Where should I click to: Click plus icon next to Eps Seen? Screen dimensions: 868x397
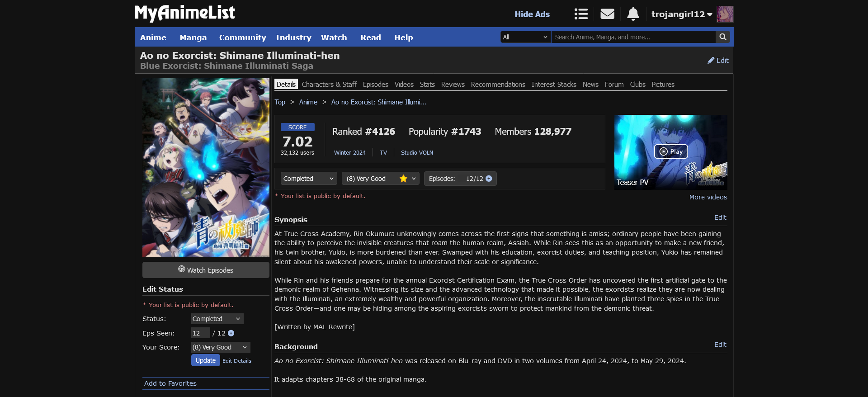point(231,333)
